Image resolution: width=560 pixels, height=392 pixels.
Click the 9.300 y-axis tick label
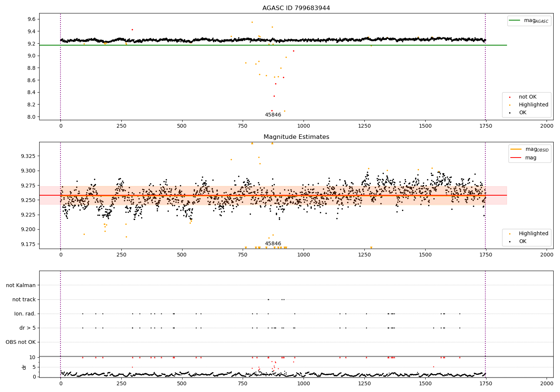[28, 171]
